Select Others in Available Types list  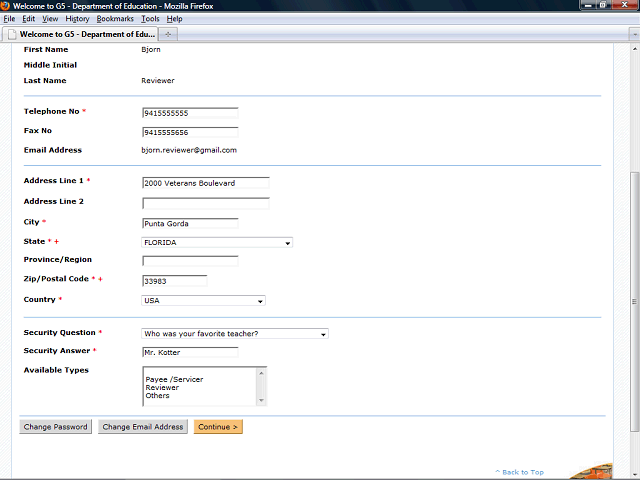(x=157, y=396)
